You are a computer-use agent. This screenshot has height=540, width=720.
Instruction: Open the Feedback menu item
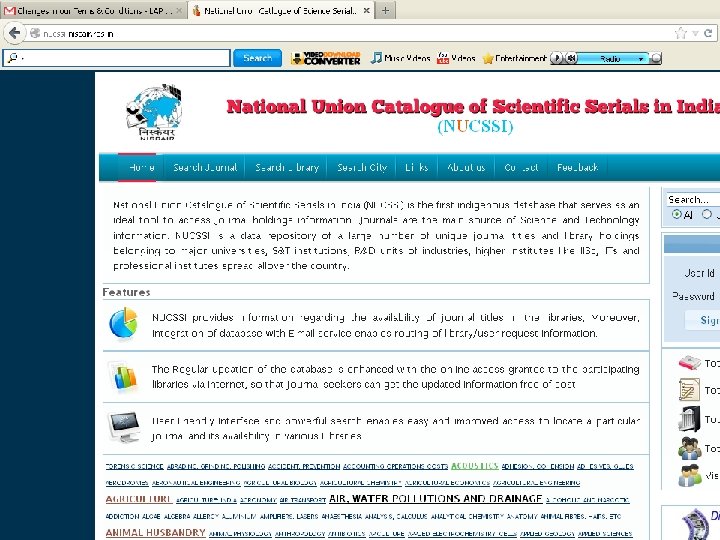tap(577, 168)
